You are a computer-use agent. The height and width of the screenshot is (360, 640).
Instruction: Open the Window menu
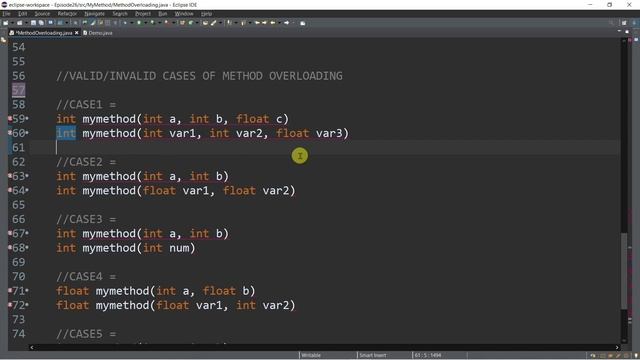(x=184, y=13)
